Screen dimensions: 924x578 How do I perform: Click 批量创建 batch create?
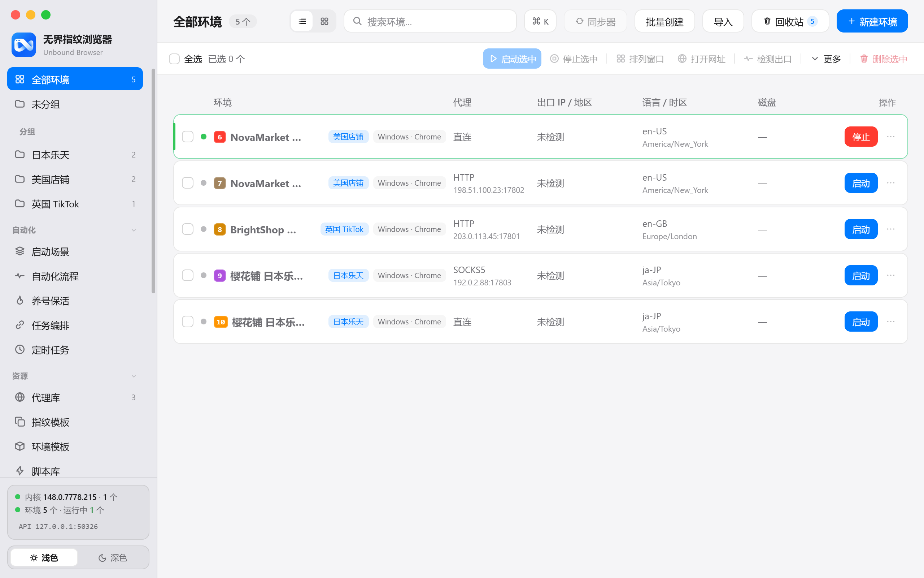click(x=664, y=21)
